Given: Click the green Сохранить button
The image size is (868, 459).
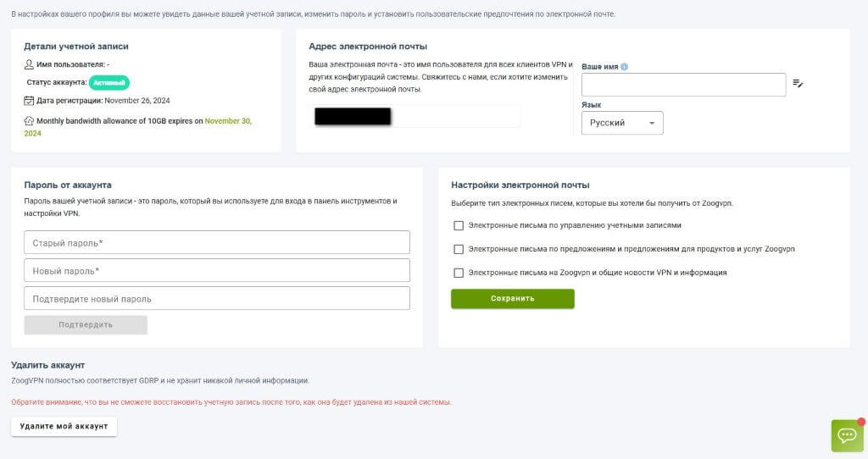Looking at the screenshot, I should point(513,299).
